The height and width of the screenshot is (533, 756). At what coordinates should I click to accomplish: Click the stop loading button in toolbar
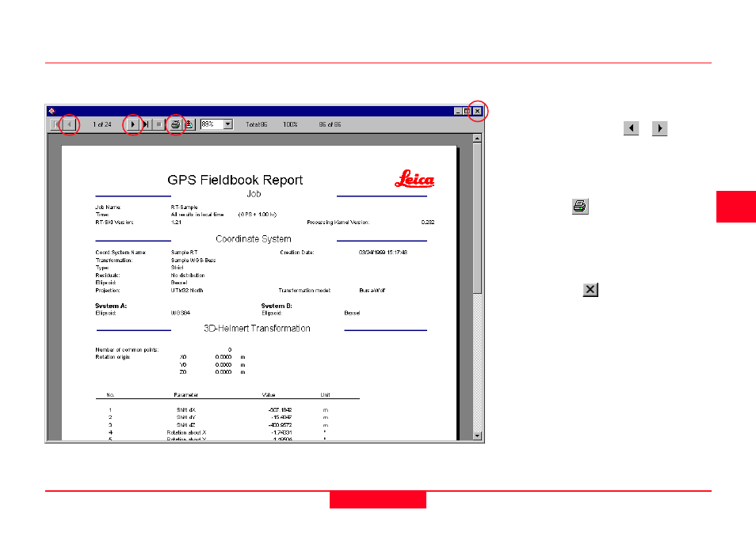(x=158, y=124)
